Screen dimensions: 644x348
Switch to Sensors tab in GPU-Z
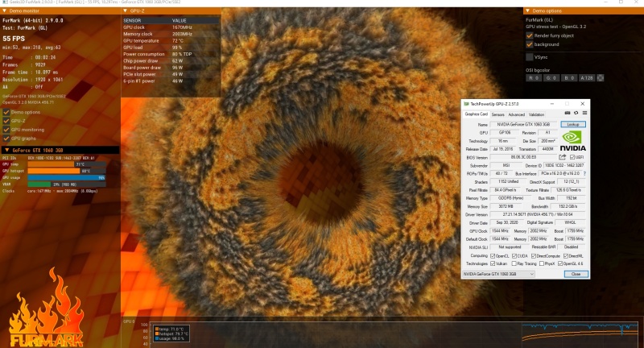click(x=497, y=114)
